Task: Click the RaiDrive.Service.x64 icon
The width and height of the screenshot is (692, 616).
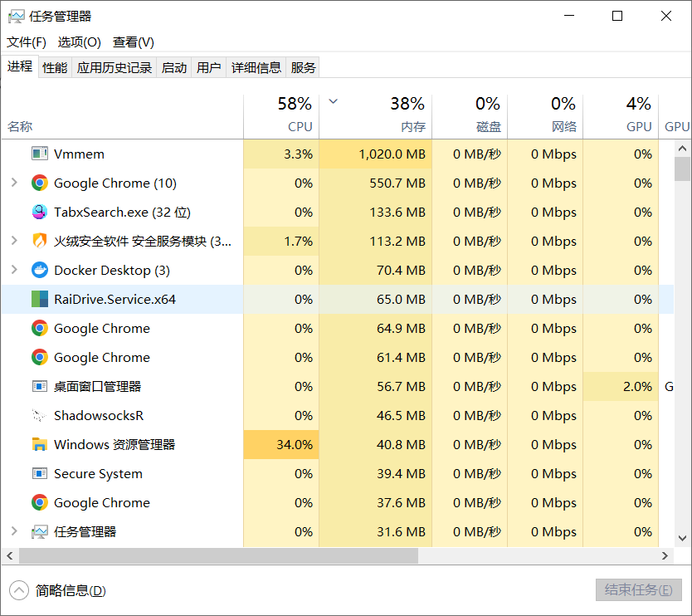Action: [x=40, y=299]
